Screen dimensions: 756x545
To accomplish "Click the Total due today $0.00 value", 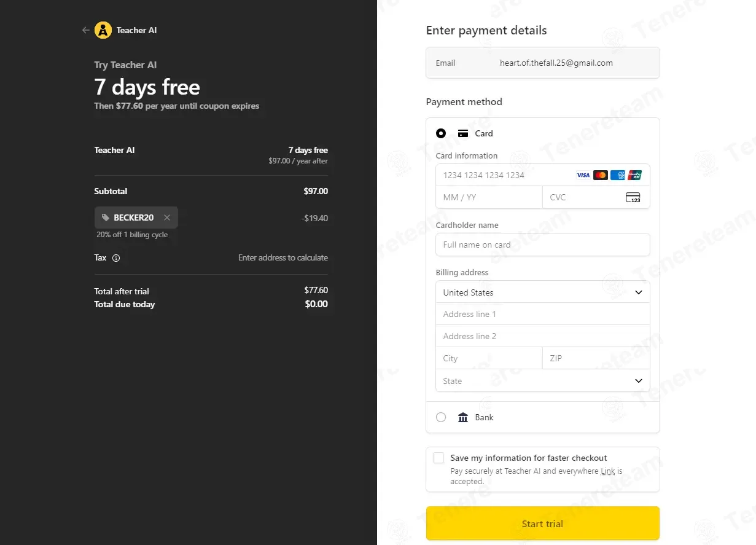I will click(x=316, y=304).
